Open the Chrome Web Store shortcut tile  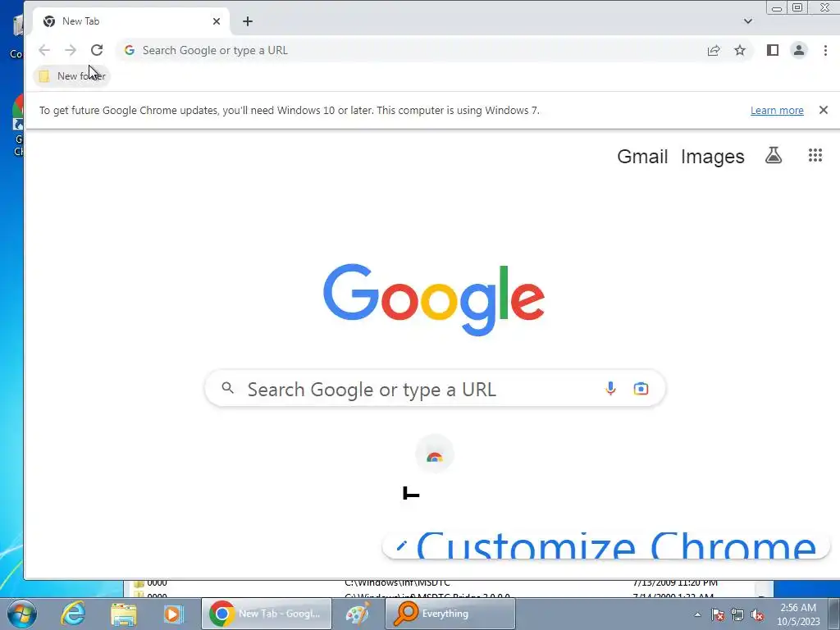(435, 454)
